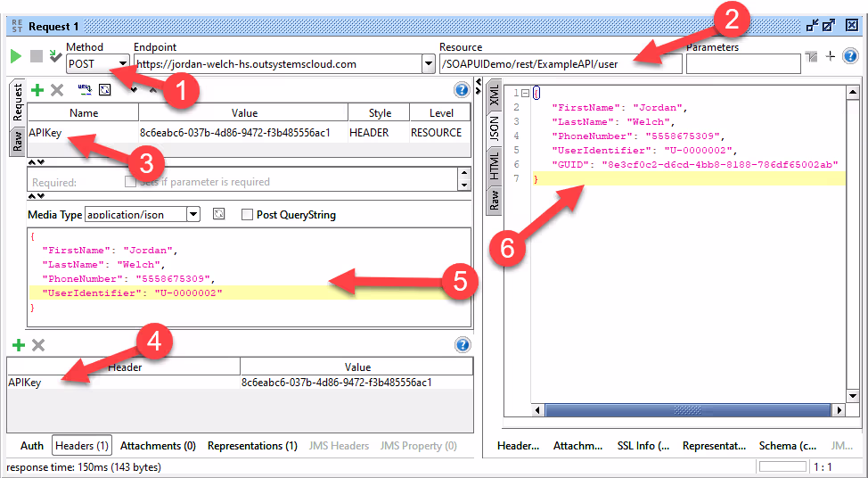Open the response Representat... tab
Screen dimensions: 868x478
tap(714, 445)
